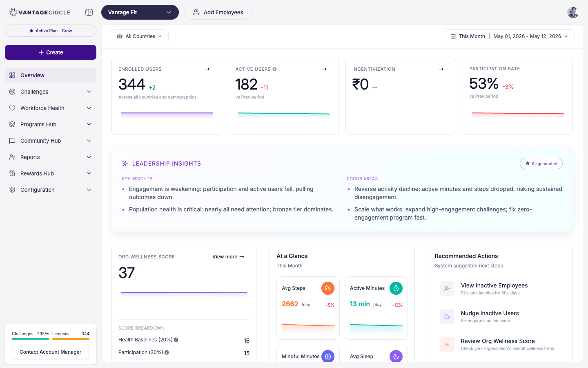Click the Community Hub chat icon
The image size is (588, 368).
12,141
